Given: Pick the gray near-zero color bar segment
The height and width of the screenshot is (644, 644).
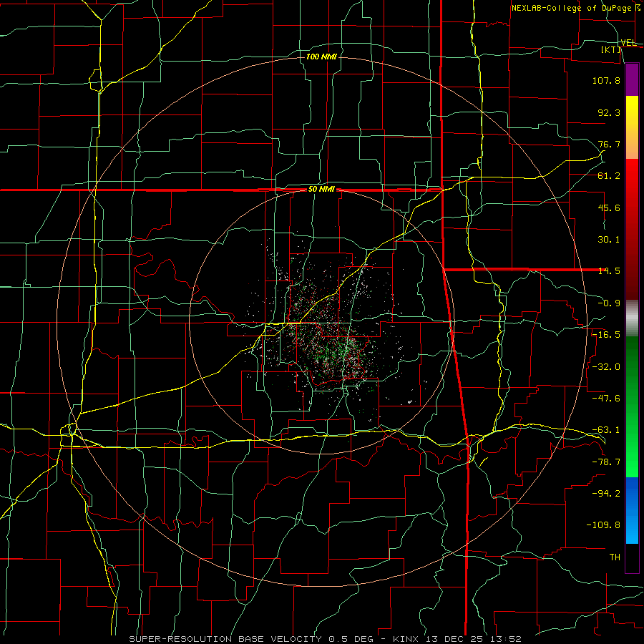Looking at the screenshot, I should tap(632, 318).
